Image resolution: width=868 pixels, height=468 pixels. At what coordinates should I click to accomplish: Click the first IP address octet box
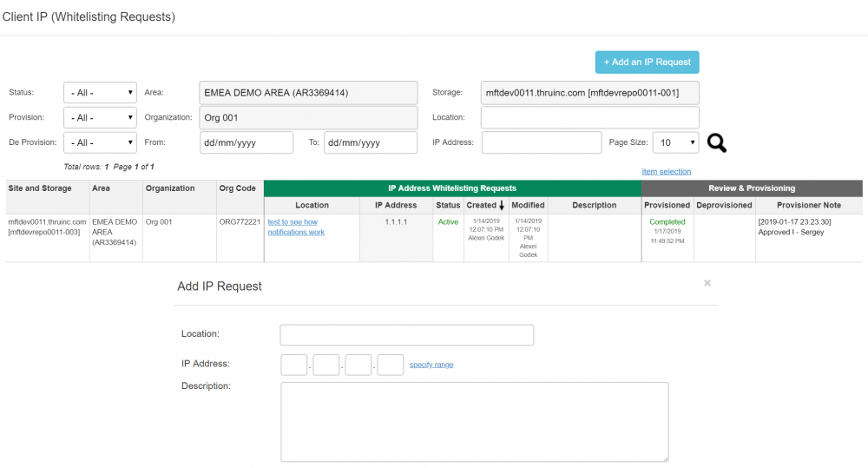tap(294, 365)
